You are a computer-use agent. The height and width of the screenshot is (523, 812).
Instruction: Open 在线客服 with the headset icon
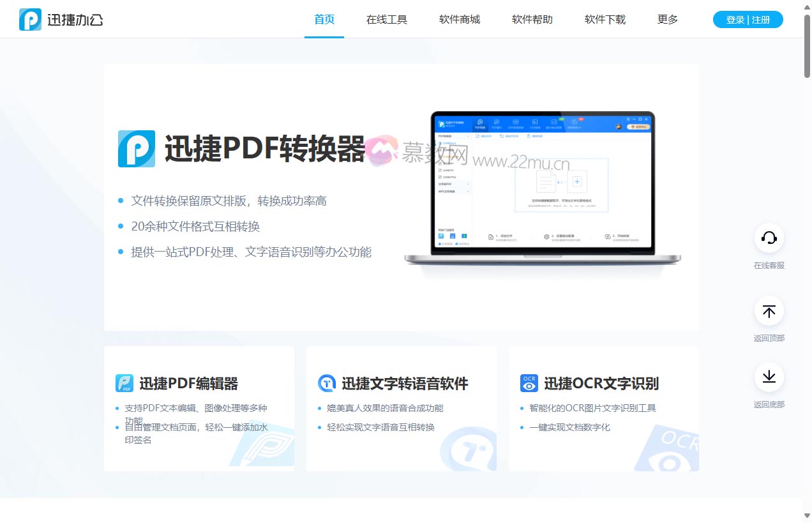(x=769, y=238)
